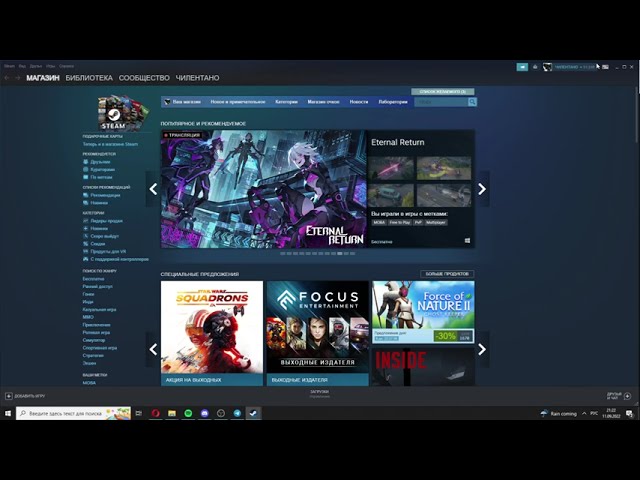This screenshot has height=480, width=640.
Task: Open the Новости store tab
Action: 359,102
